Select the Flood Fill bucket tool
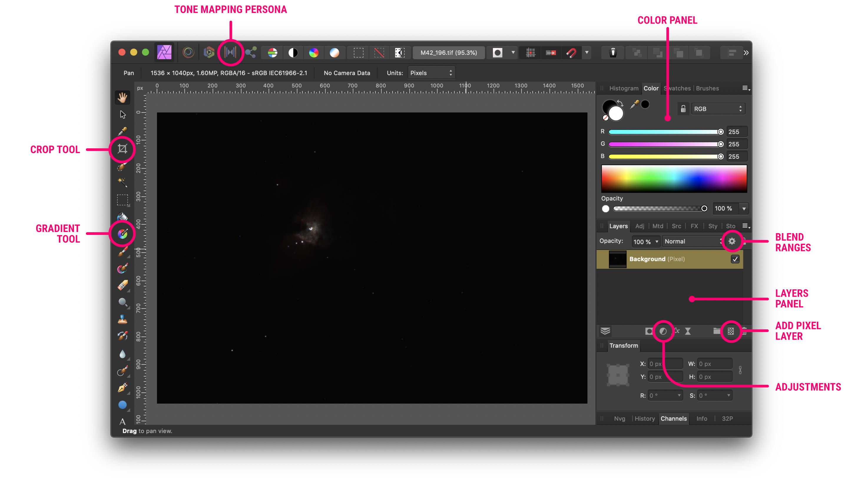868x481 pixels. tap(122, 216)
